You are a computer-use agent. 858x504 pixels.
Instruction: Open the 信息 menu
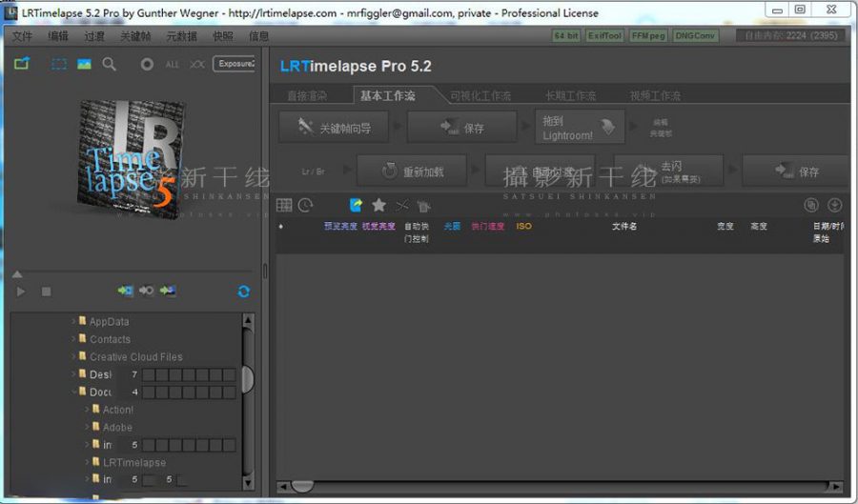(x=258, y=36)
